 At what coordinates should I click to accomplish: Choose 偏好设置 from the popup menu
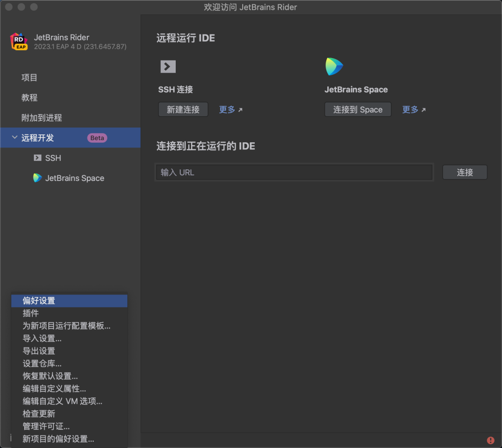point(69,301)
